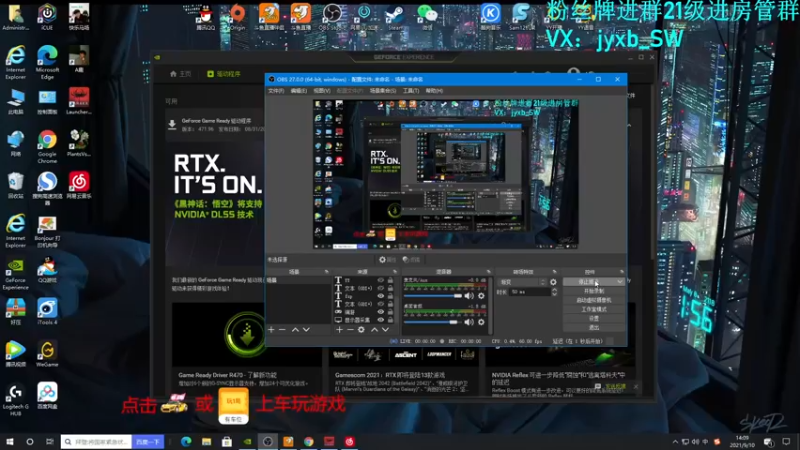800x450 pixels.
Task: Open the OBS 视图(V) menu
Action: [x=322, y=91]
